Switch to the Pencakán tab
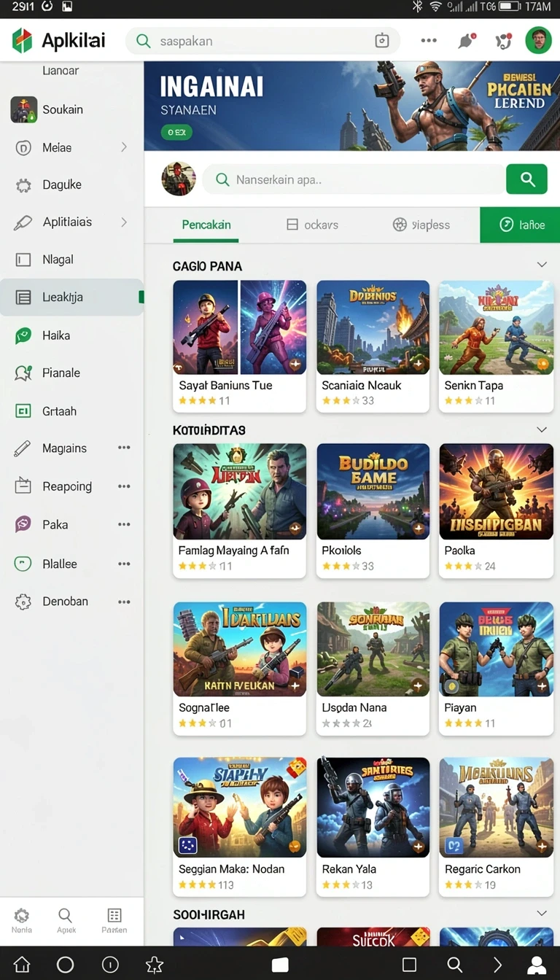This screenshot has height=980, width=560. coord(206,225)
